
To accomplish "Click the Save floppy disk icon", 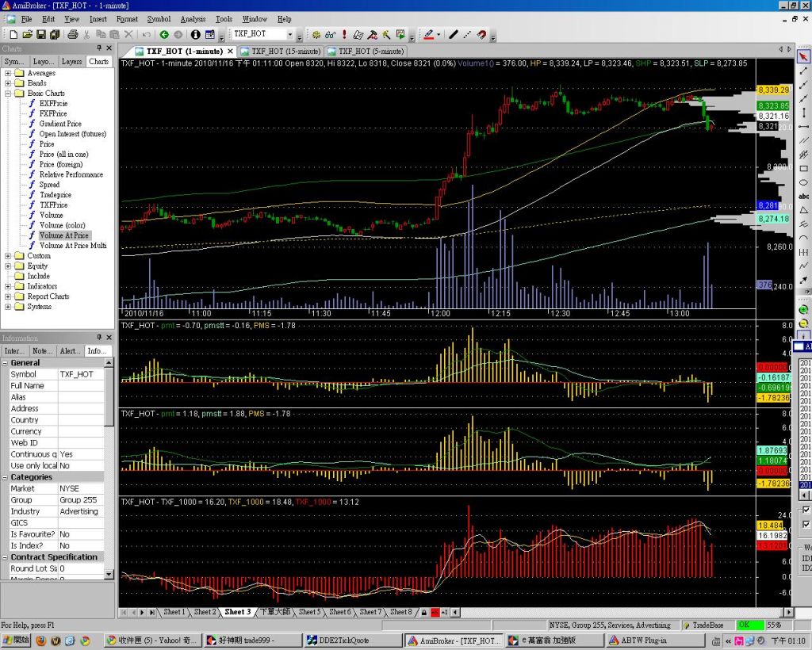I will pos(40,34).
